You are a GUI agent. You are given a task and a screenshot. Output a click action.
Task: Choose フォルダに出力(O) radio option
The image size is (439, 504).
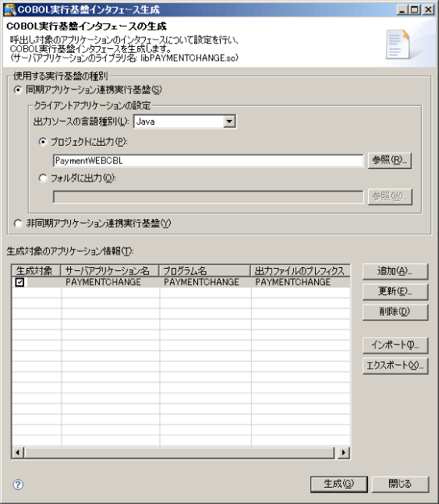(x=43, y=178)
